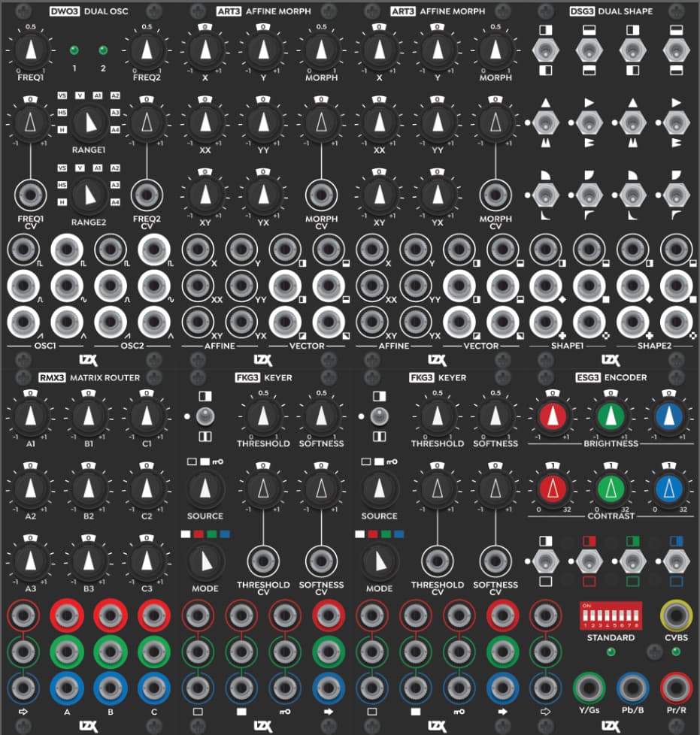This screenshot has height=735, width=700.
Task: Flip the toggle switch on the first FKG3 Keyer
Action: [205, 416]
